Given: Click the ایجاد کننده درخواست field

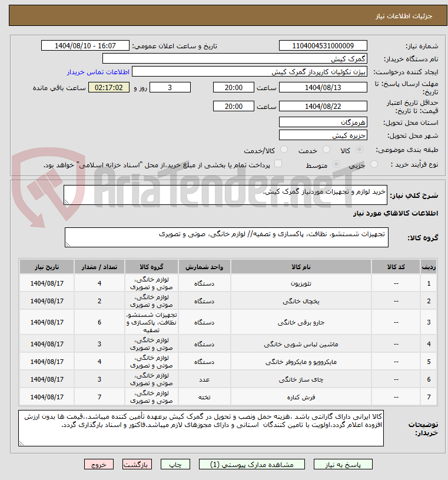Looking at the screenshot, I should 250,72.
